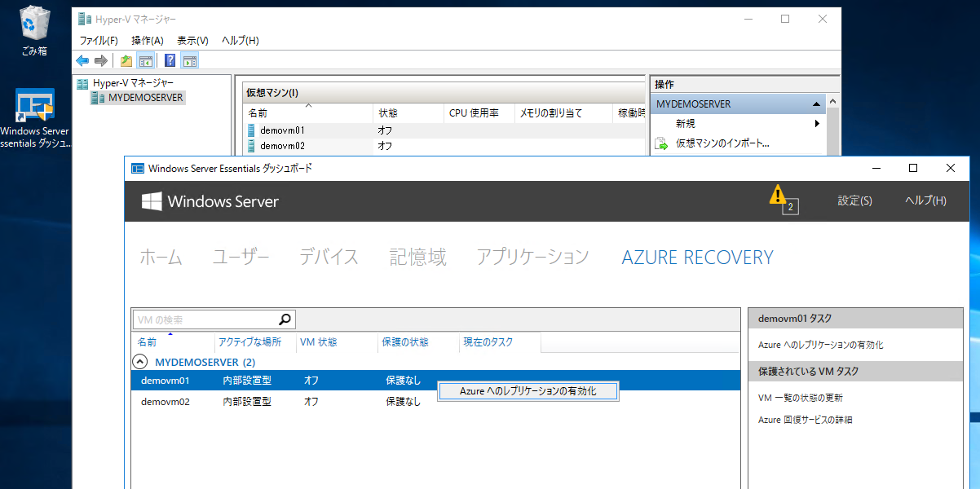Click the Windows logo in dashboard header
Viewport: 980px width, 489px height.
point(151,201)
